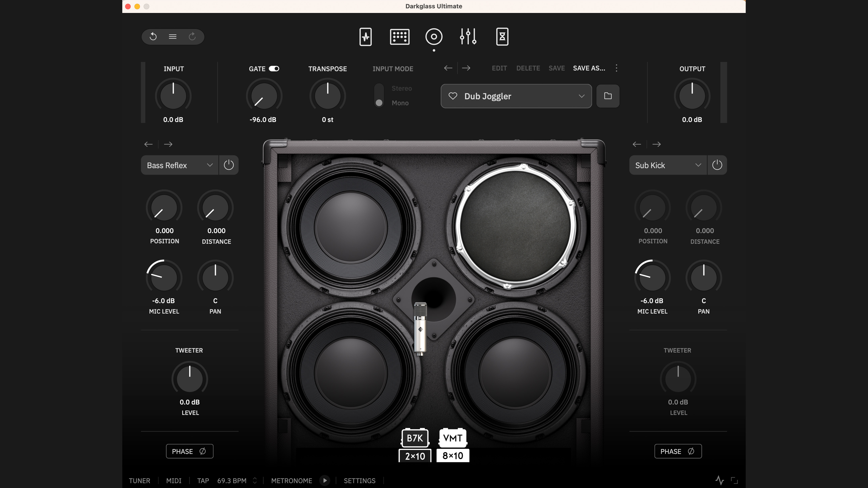The height and width of the screenshot is (488, 868).
Task: Open the hamburger history menu icon
Action: point(172,36)
